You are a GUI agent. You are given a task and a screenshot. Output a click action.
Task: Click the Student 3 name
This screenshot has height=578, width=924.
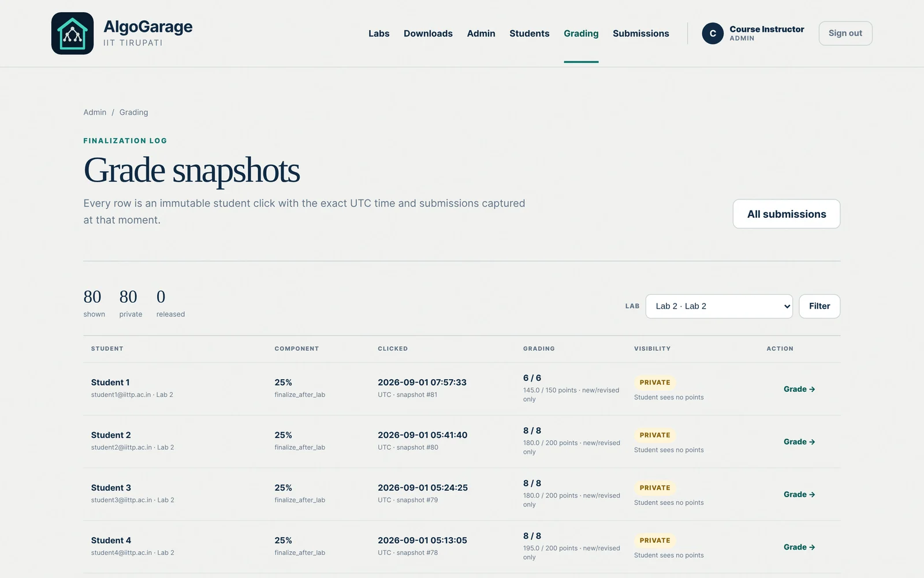click(111, 487)
